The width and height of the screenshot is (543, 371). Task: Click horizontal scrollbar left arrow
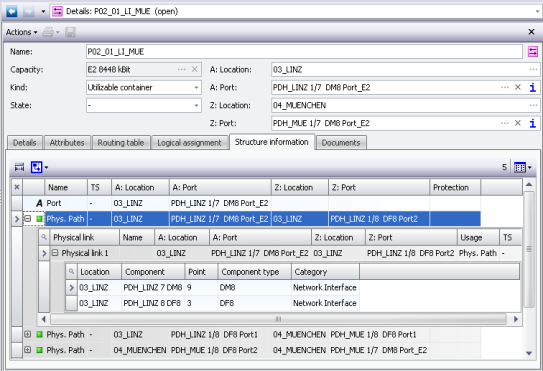pos(44,319)
